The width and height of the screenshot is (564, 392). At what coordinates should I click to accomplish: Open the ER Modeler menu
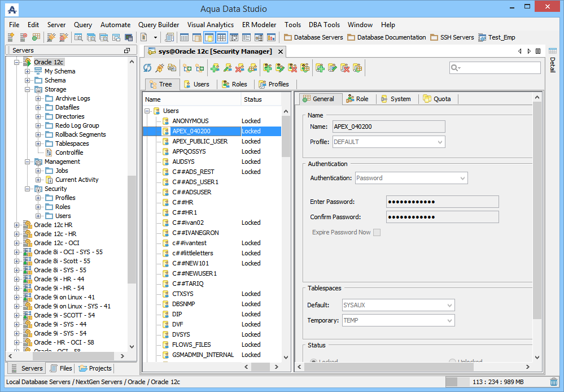point(259,25)
